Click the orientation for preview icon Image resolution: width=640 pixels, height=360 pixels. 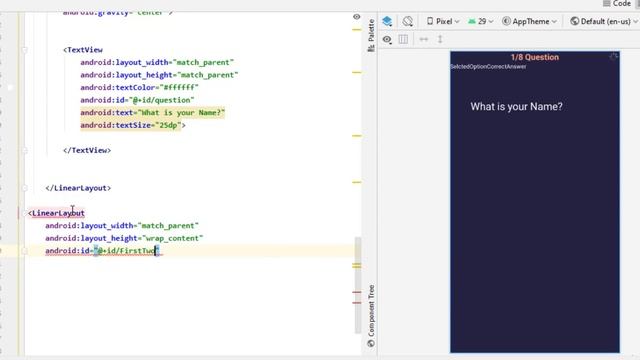[407, 21]
